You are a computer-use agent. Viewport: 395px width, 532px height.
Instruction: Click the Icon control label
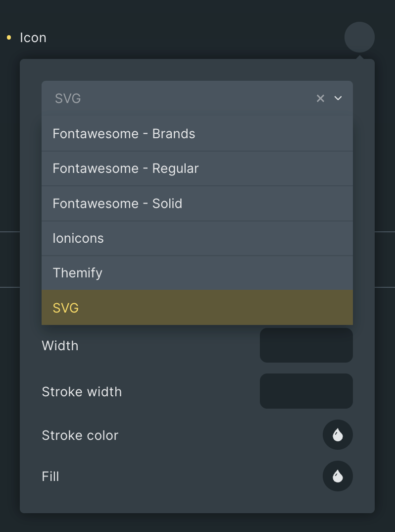pos(33,38)
